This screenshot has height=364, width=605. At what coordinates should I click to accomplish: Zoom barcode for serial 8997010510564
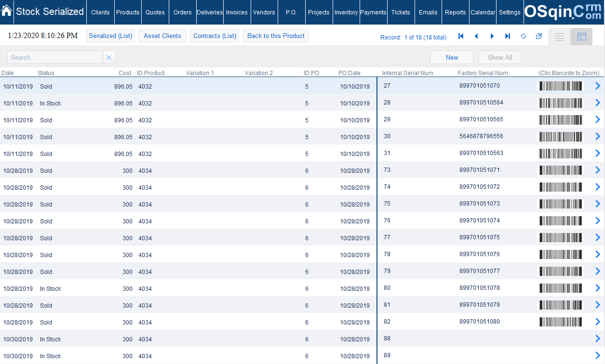point(561,103)
